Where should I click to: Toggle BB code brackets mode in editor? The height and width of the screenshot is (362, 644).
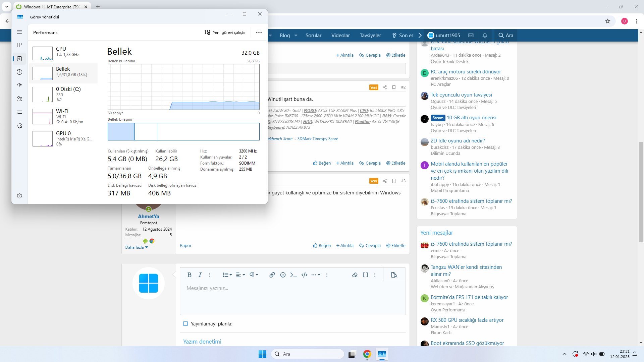(x=365, y=275)
